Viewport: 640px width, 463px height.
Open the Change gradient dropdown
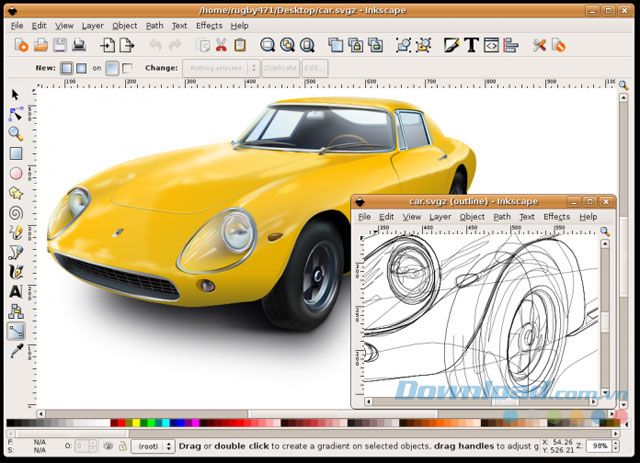point(221,68)
